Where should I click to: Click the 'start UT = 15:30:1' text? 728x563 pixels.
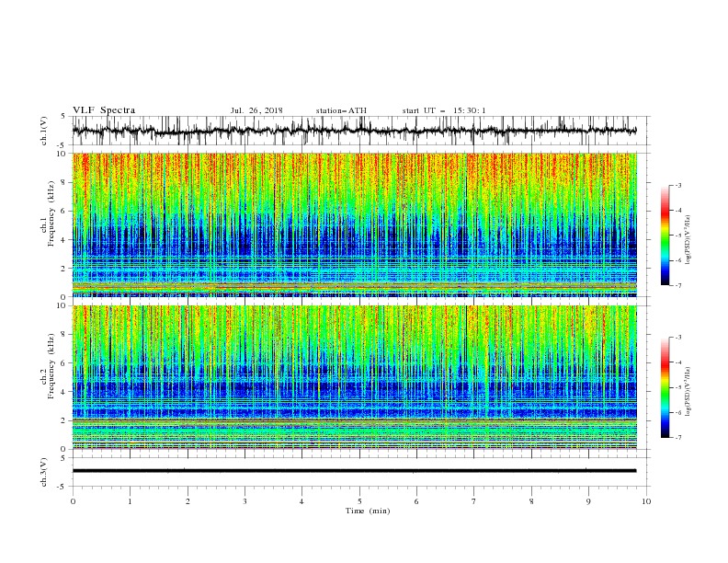[x=444, y=110]
